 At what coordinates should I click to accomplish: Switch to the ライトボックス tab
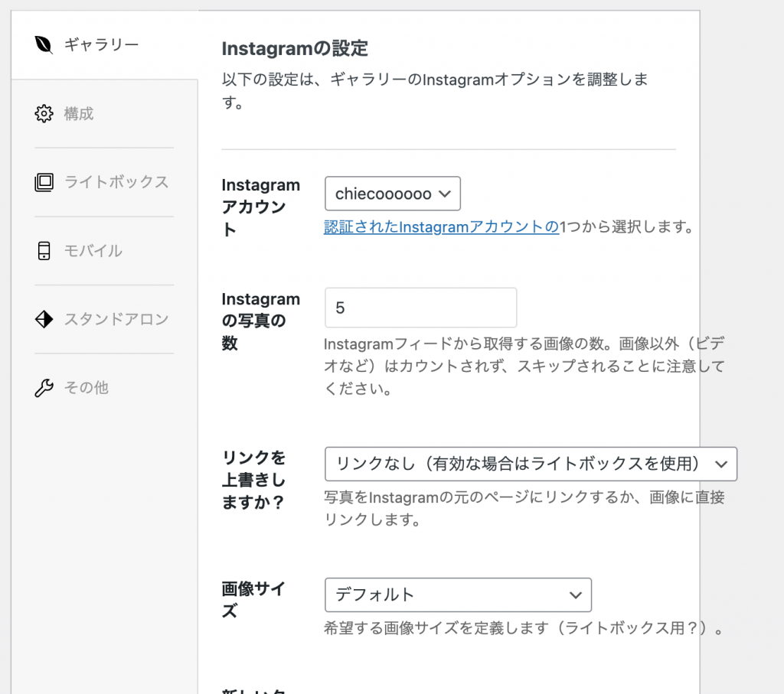[x=104, y=182]
